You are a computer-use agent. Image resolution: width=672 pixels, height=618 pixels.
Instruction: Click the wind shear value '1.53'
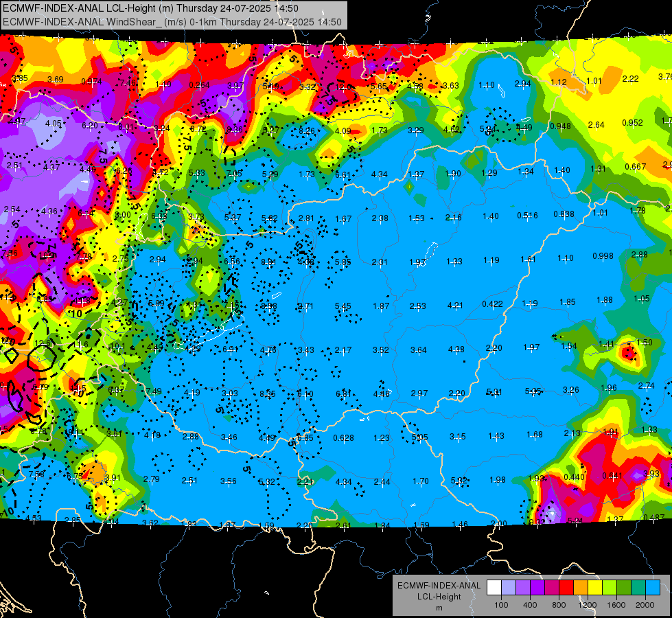tap(417, 218)
